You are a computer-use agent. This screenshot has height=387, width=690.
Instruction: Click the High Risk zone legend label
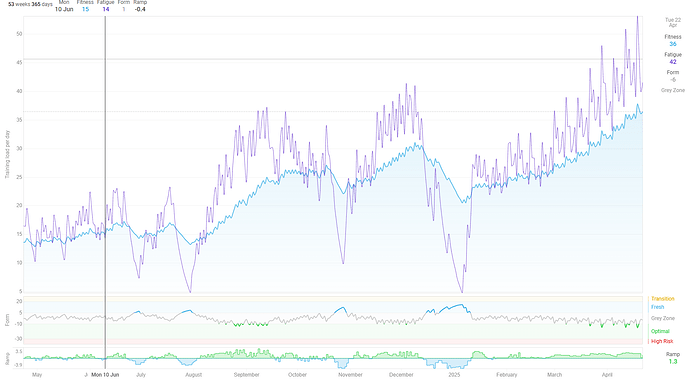click(662, 341)
